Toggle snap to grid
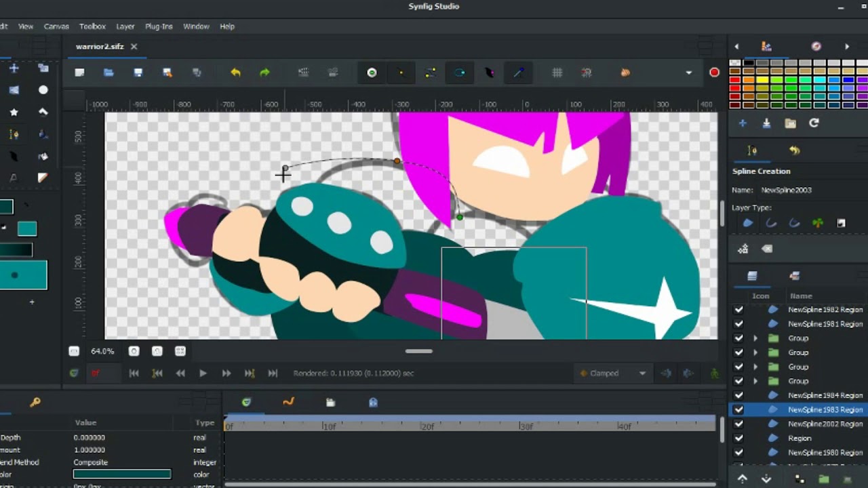 click(587, 73)
